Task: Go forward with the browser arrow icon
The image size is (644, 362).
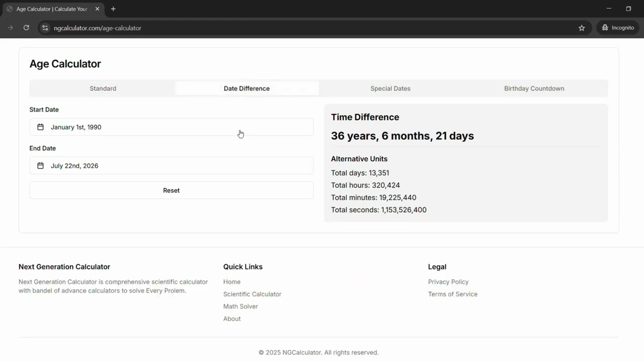Action: tap(10, 28)
